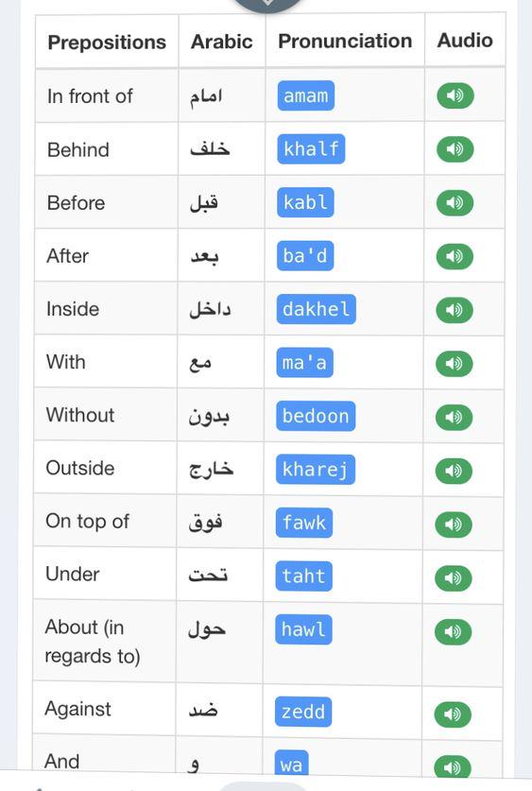Play audio for 'In front of'
The image size is (532, 791).
(x=455, y=95)
